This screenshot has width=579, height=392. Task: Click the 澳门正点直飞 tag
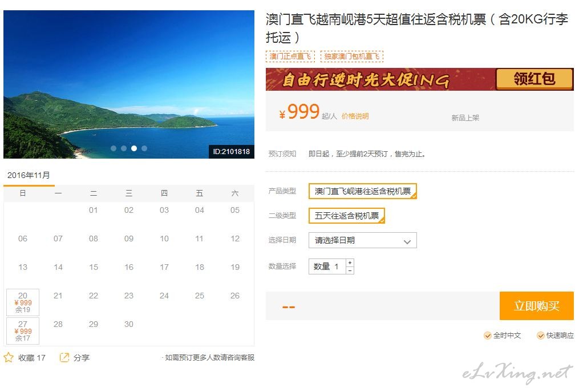coord(290,56)
